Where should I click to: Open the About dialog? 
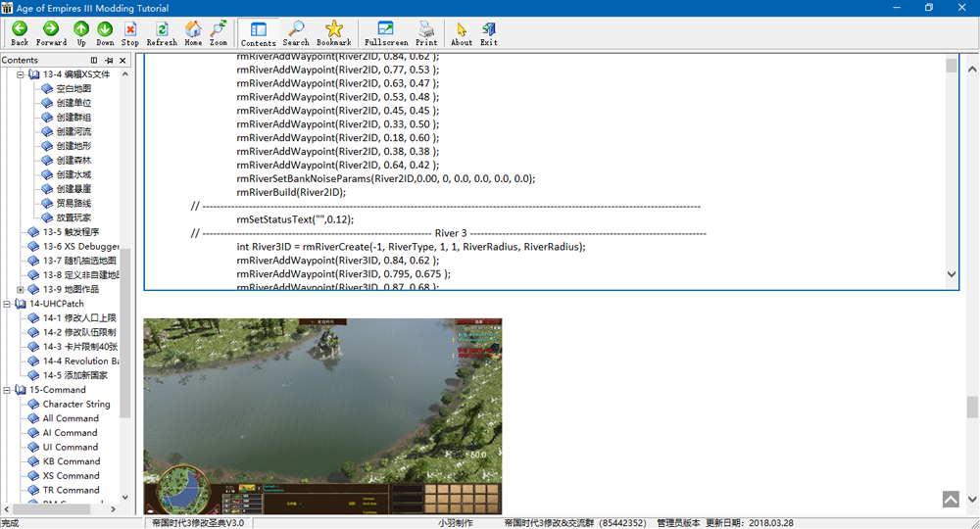(462, 33)
